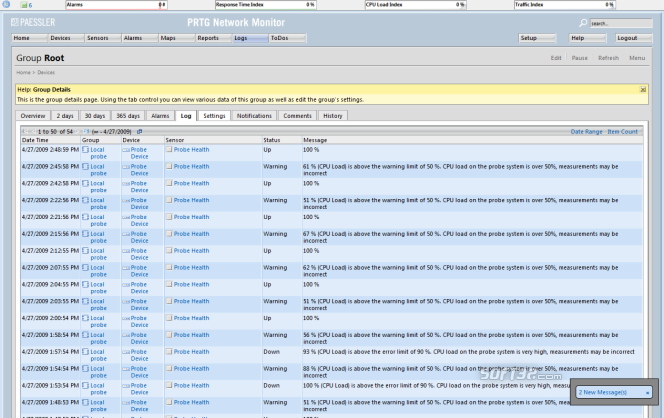The image size is (664, 418).
Task: Expand the group Menu dropdown
Action: tap(637, 58)
